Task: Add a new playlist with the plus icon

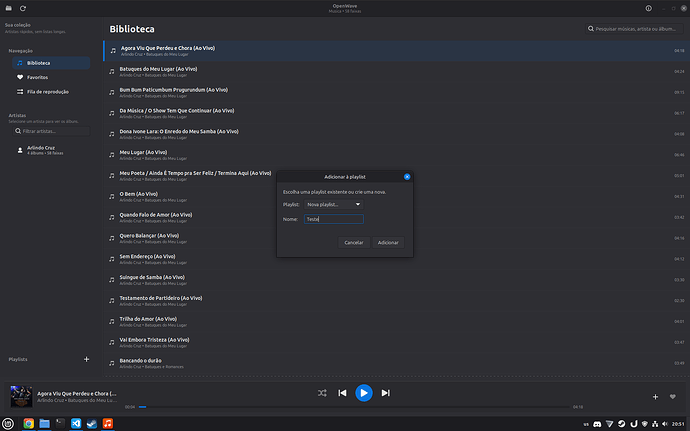Action: (86, 359)
